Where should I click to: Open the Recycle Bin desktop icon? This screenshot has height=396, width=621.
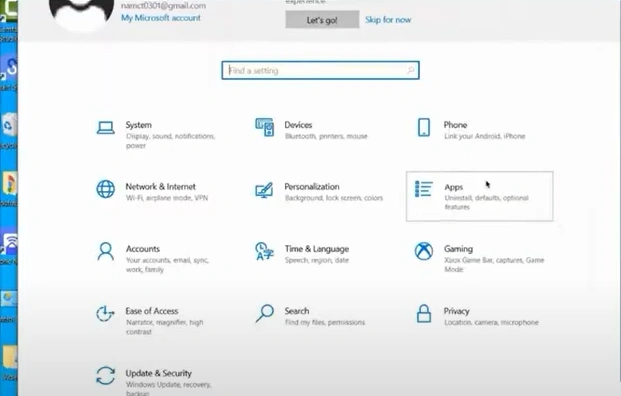coord(9,126)
